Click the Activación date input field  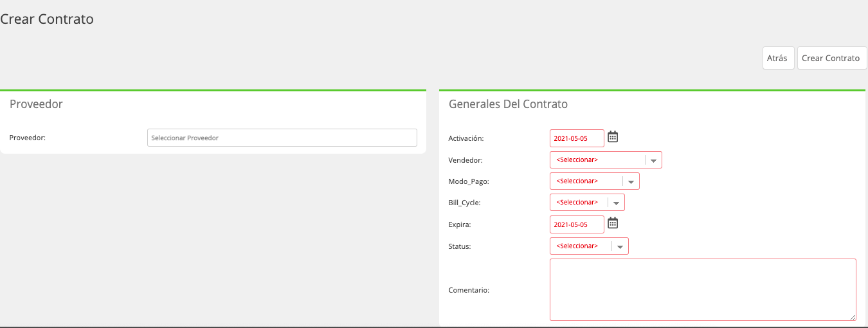coord(577,138)
